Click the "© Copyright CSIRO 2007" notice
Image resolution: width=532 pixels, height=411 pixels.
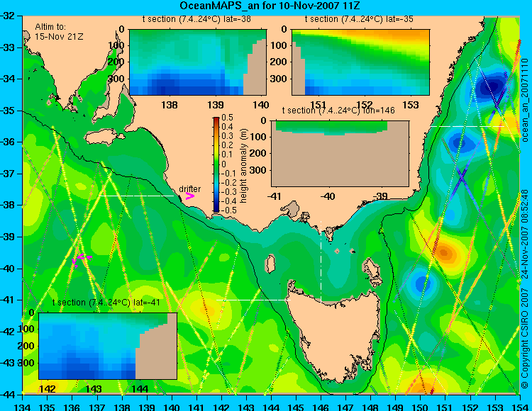point(525,337)
